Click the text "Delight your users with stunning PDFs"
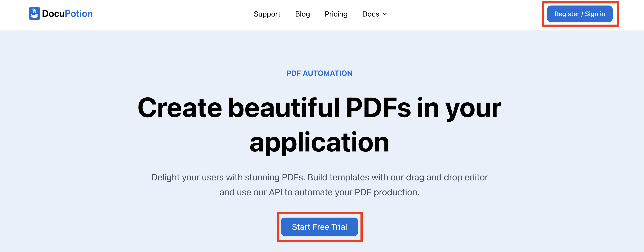644x252 pixels. coord(227,177)
